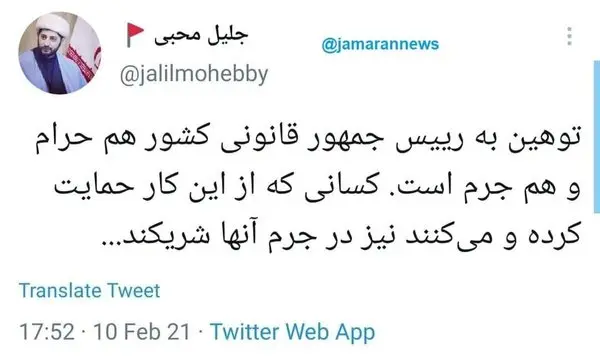Click the first line of tweet text
This screenshot has height=364, width=600.
click(x=308, y=139)
